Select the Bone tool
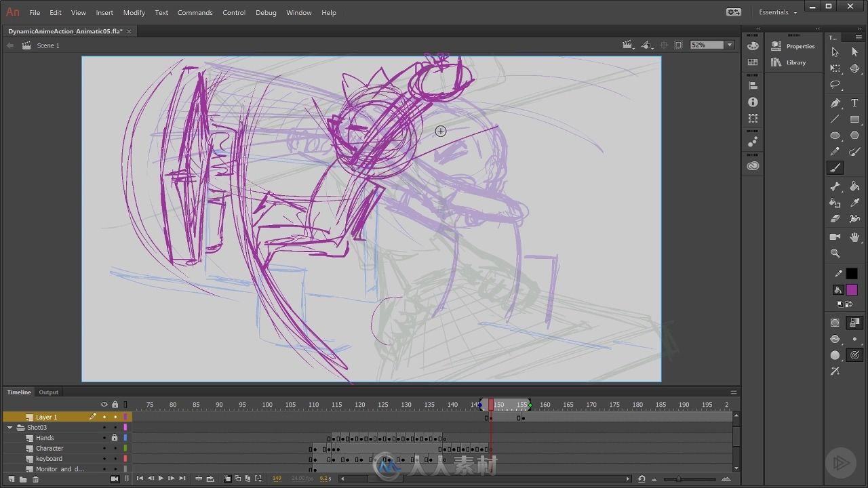This screenshot has width=868, height=488. pos(835,186)
